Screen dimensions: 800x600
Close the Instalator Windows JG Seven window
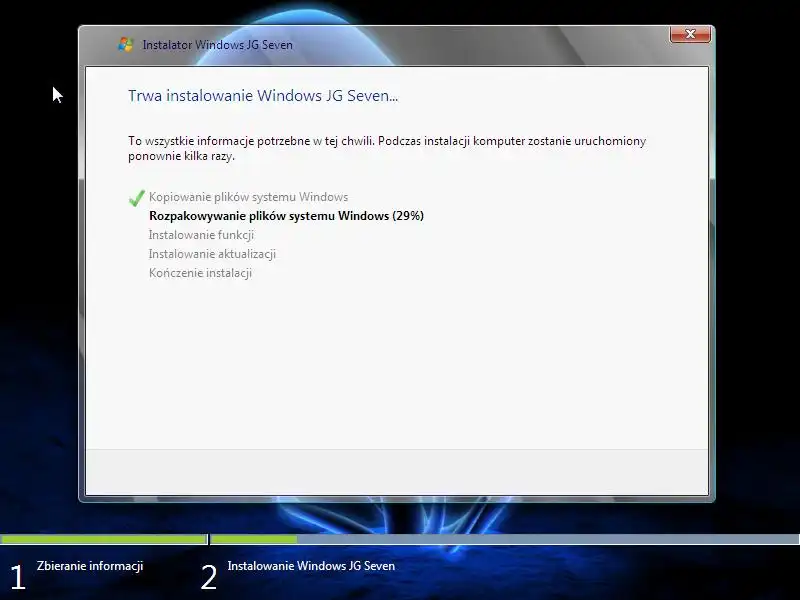(x=690, y=34)
